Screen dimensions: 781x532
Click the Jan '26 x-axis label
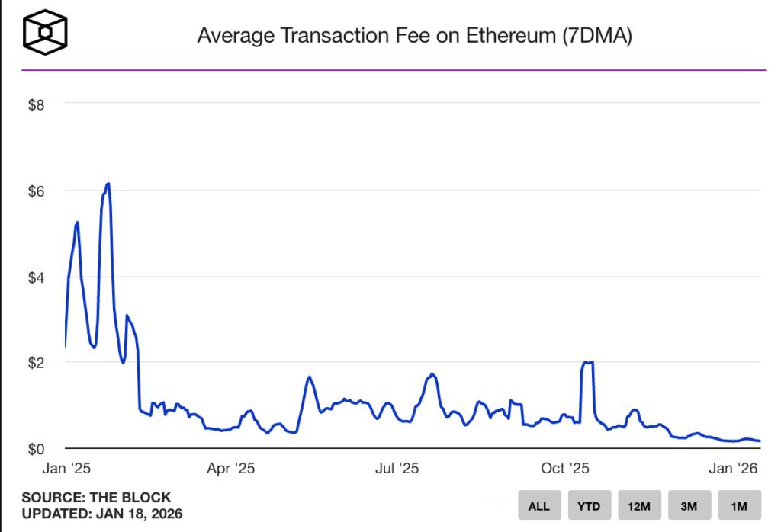(733, 469)
